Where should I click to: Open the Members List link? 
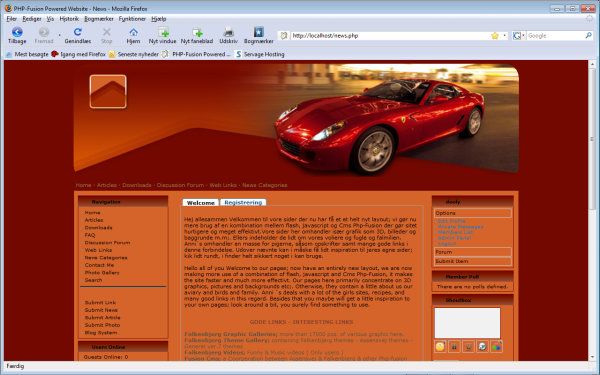pyautogui.click(x=455, y=232)
